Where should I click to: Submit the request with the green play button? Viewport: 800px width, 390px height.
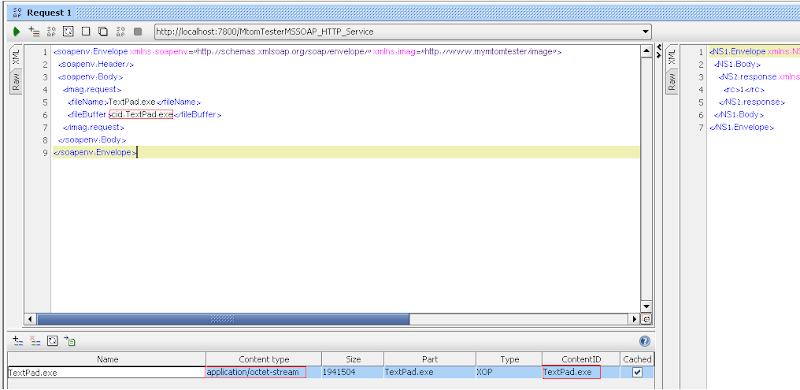[x=17, y=32]
